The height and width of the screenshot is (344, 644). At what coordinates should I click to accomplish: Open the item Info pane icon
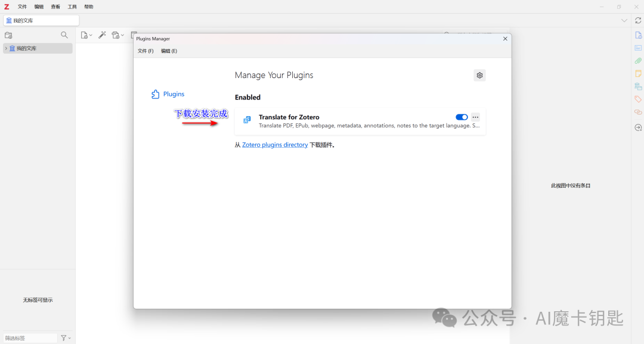[x=638, y=35]
